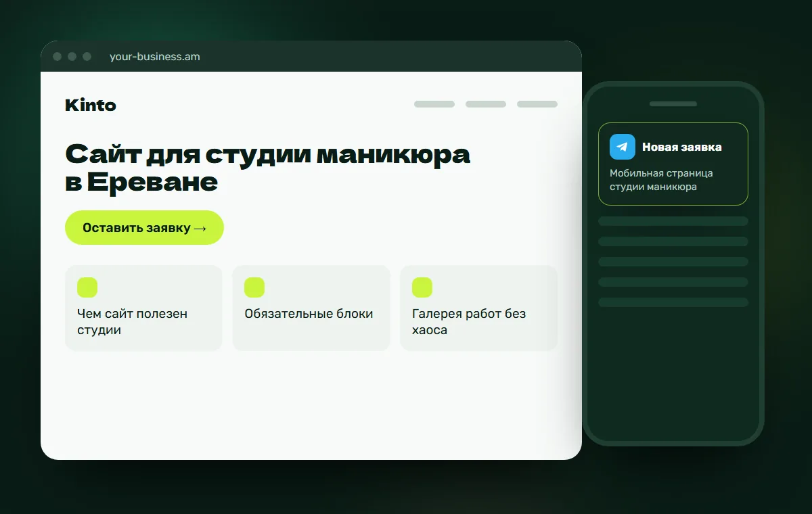Image resolution: width=812 pixels, height=514 pixels.
Task: Click the Чем сайт полезен студии card text
Action: (x=133, y=322)
